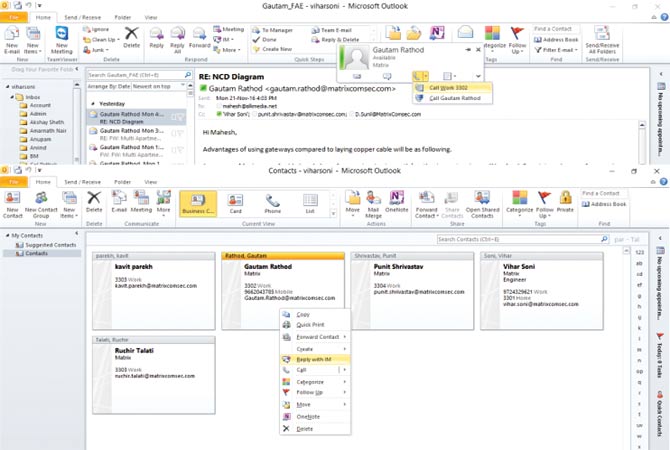Open the Clean Up dropdown
Viewport: 670px width, 450px height.
102,39
